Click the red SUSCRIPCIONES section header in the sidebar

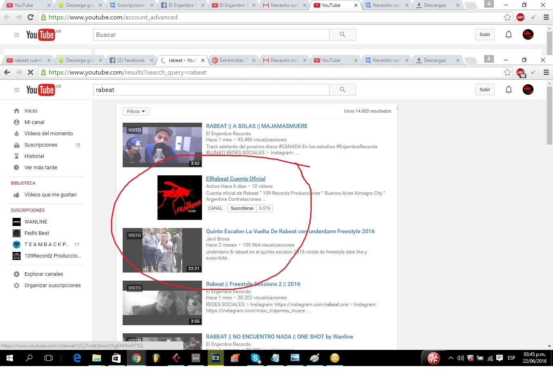coord(28,210)
